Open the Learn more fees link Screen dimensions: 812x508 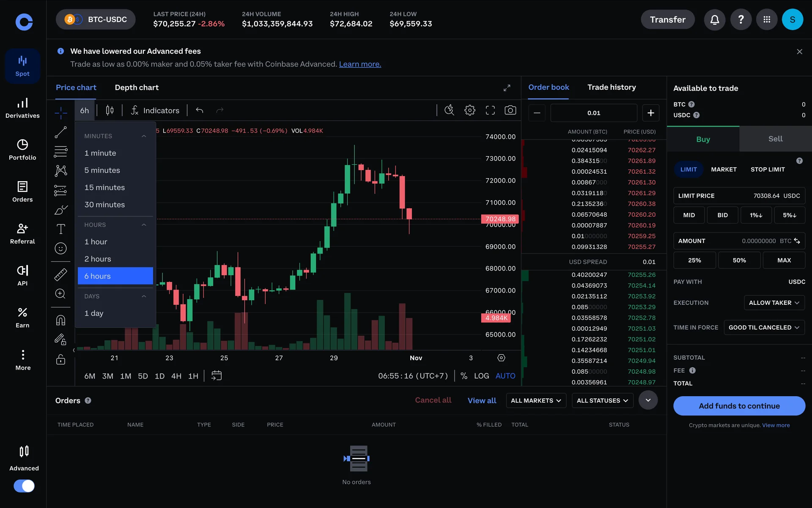[x=359, y=64]
